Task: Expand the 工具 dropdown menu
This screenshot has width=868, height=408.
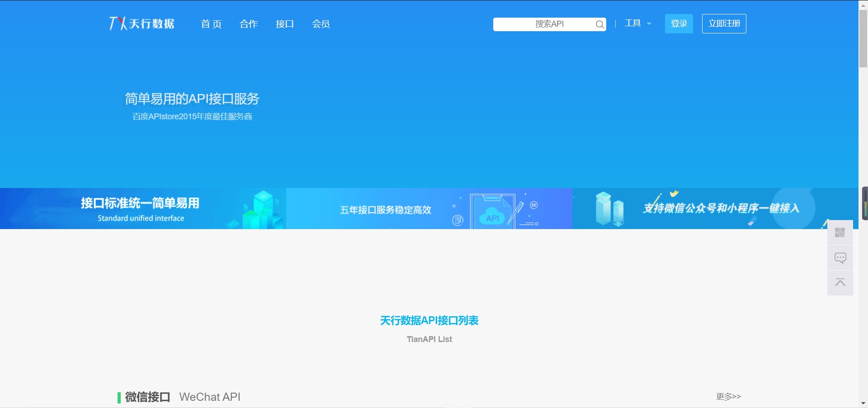Action: coord(638,23)
